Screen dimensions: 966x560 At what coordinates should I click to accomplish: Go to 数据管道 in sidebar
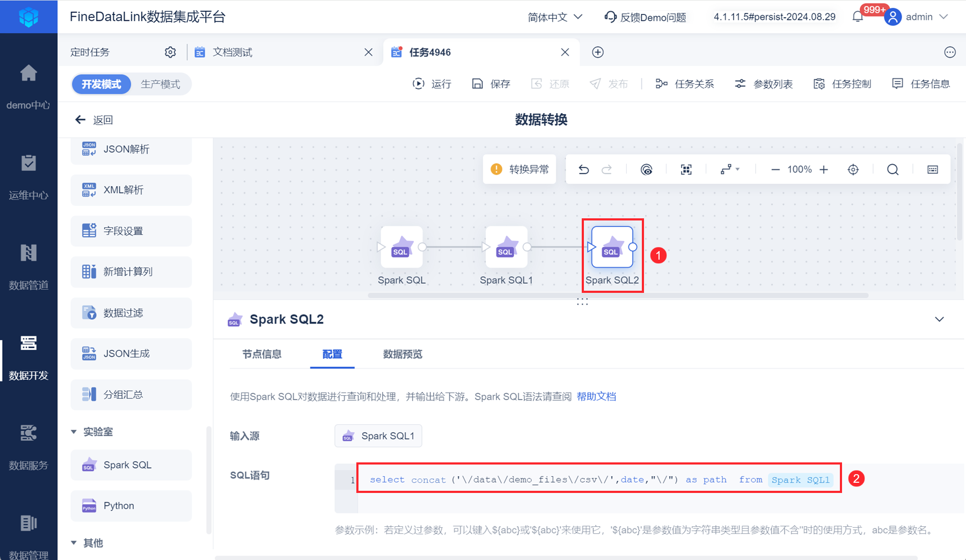(28, 267)
